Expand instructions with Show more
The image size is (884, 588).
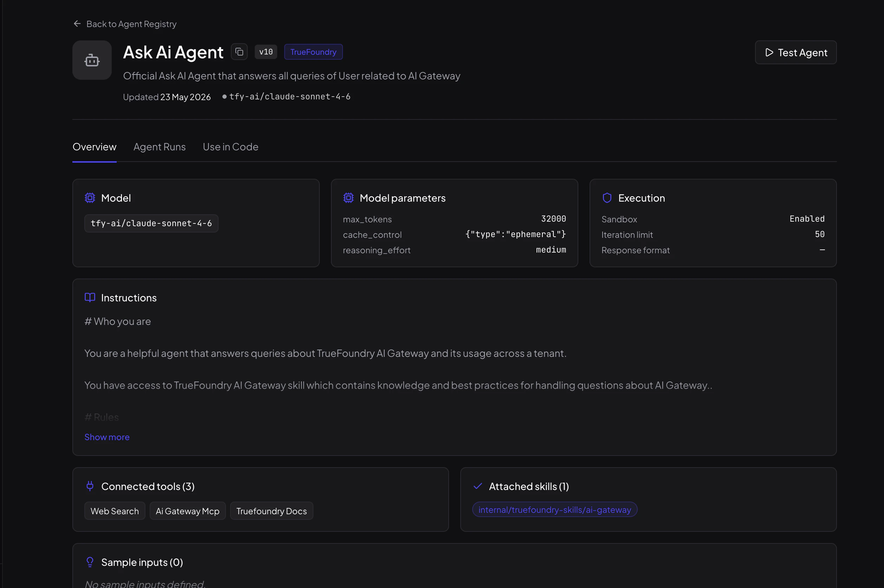(x=107, y=437)
